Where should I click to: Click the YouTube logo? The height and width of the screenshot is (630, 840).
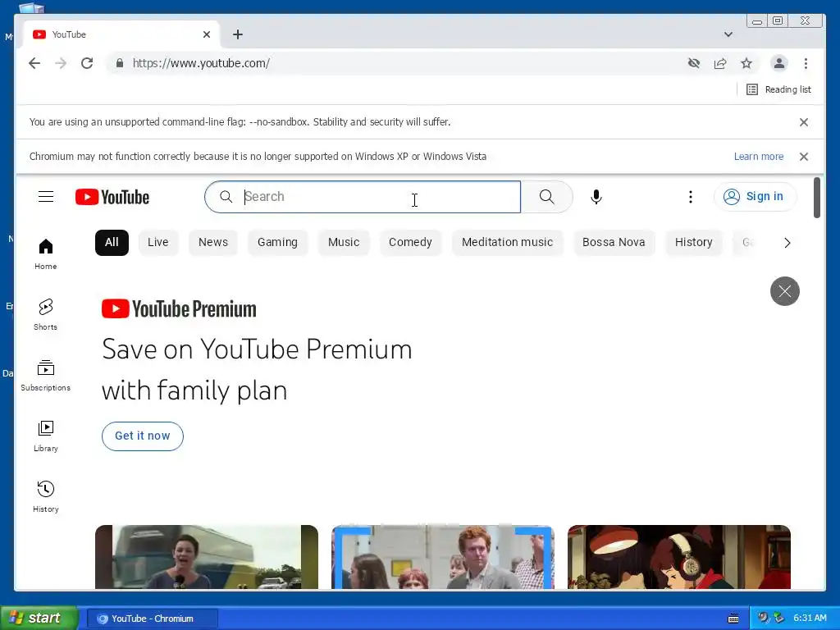point(112,197)
